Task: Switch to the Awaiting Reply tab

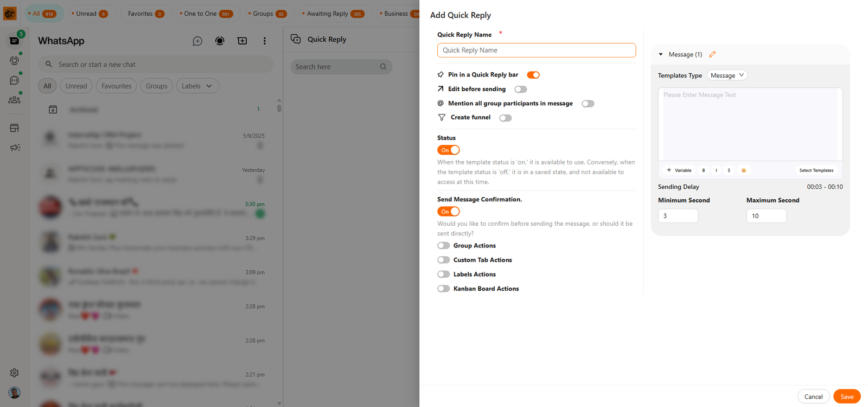Action: pyautogui.click(x=332, y=14)
